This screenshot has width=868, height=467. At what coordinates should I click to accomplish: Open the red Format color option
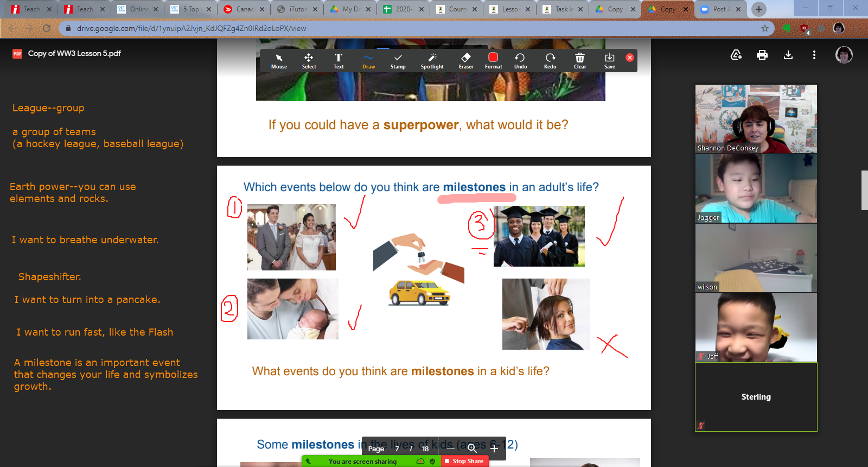493,61
